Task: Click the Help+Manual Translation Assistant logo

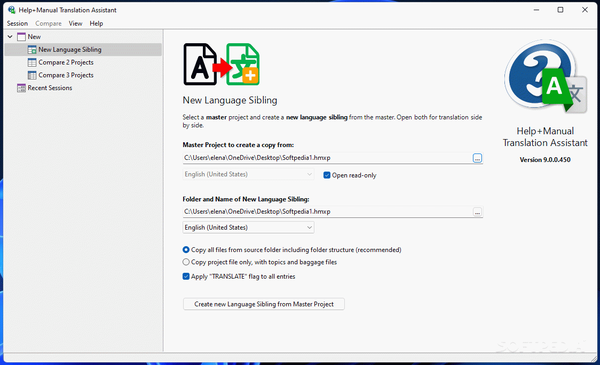Action: click(545, 77)
